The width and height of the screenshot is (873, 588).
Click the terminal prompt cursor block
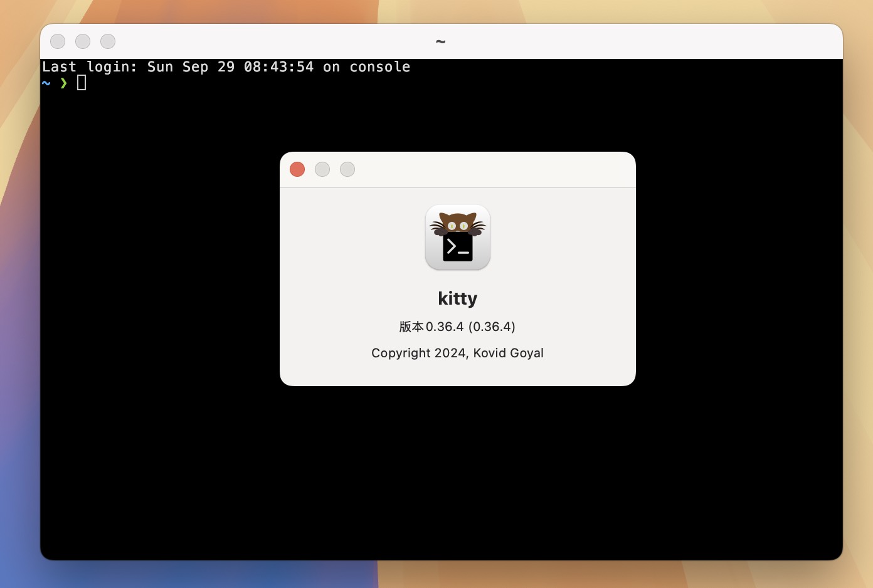coord(82,83)
